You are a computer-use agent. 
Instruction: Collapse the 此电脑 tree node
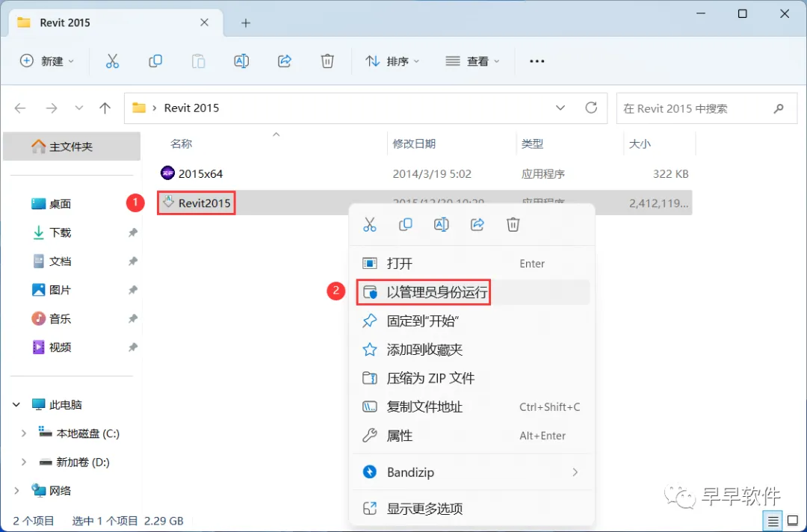[x=16, y=405]
